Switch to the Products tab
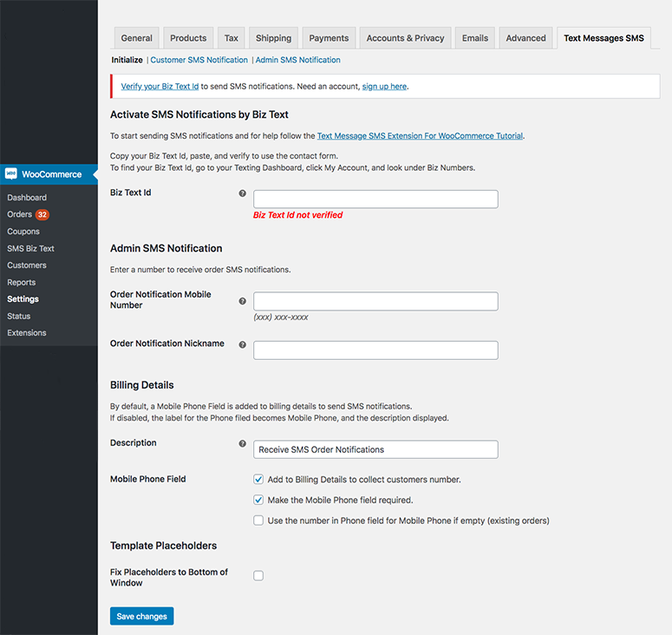 tap(188, 38)
